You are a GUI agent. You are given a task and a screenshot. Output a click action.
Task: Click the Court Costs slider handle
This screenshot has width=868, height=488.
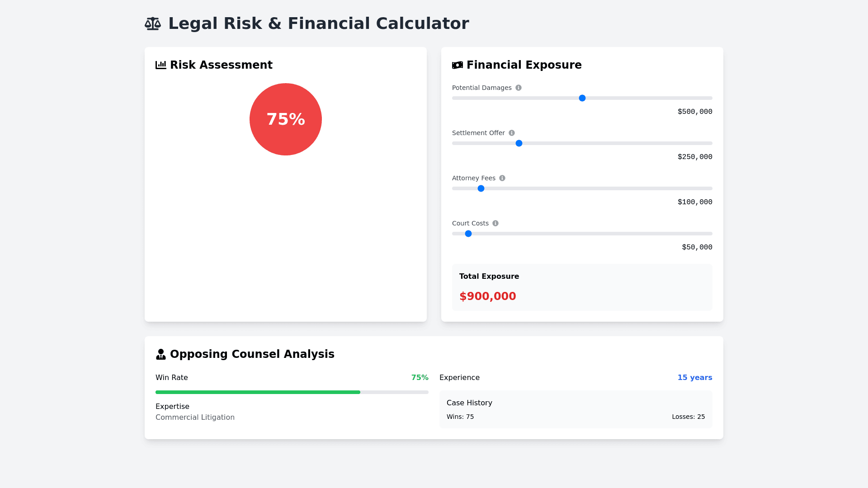[468, 234]
